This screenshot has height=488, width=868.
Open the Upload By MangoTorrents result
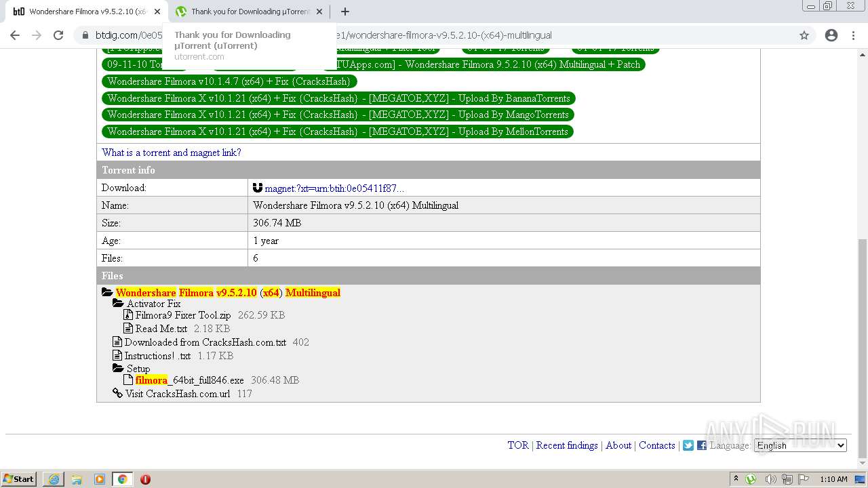pos(338,115)
